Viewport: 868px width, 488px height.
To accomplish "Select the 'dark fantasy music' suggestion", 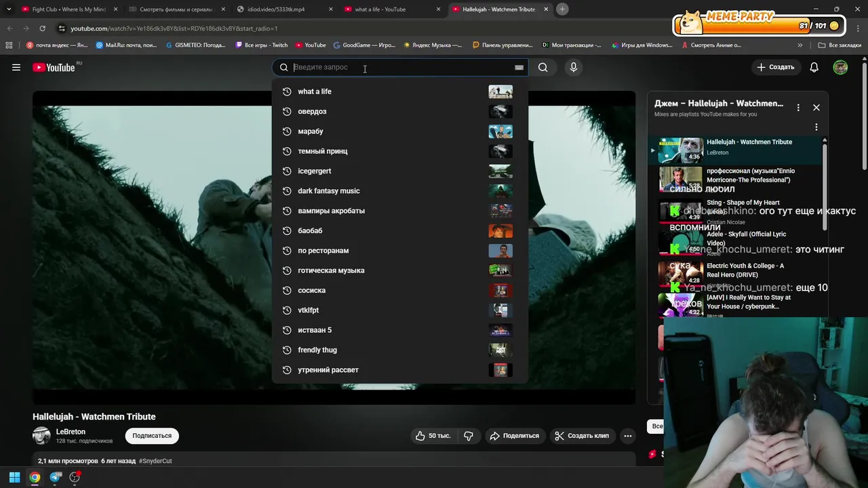I will click(400, 190).
